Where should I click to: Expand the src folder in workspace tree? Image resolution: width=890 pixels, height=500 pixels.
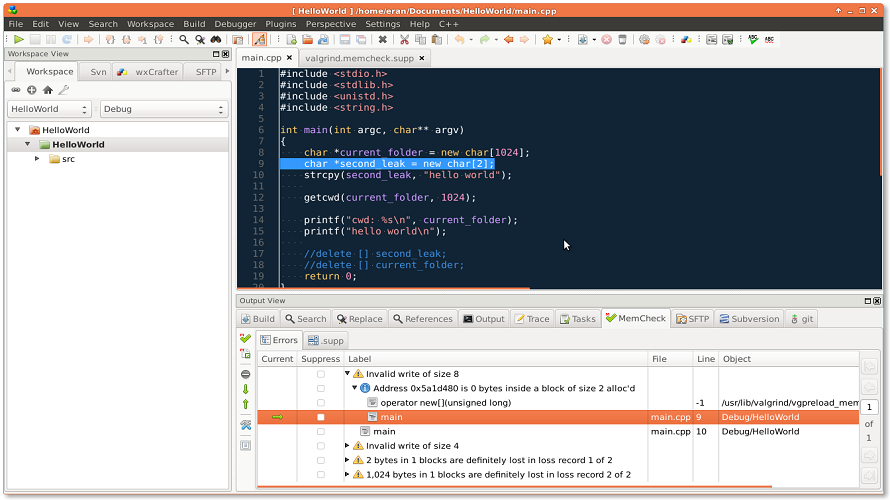click(37, 159)
